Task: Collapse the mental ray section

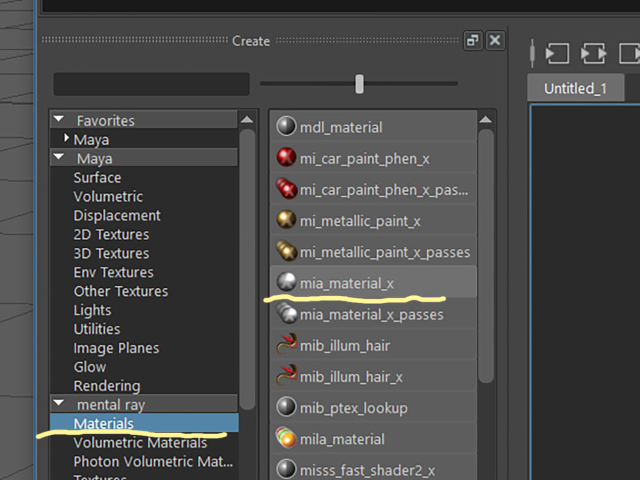Action: pyautogui.click(x=59, y=403)
